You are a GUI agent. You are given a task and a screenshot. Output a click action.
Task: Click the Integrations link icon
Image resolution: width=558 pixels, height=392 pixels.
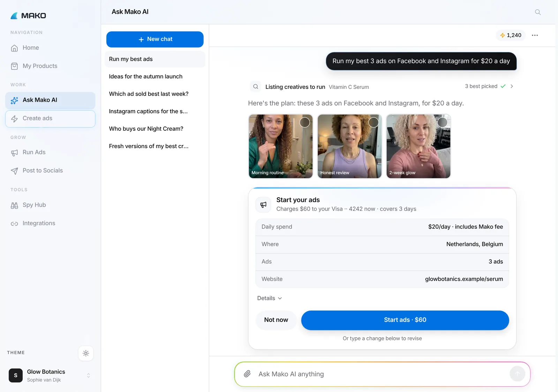14,224
